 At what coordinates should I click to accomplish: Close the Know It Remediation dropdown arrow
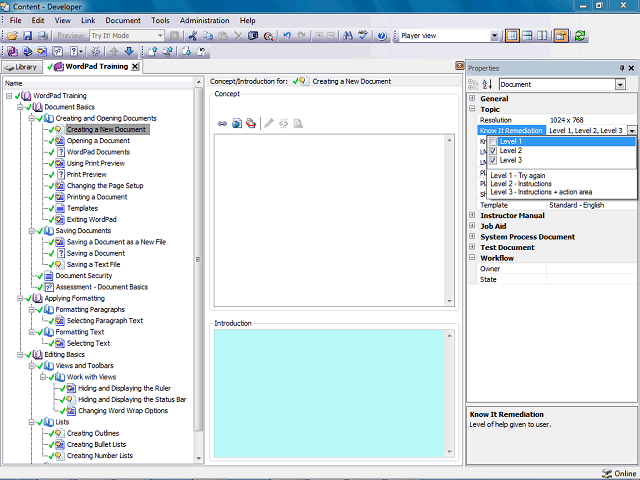632,131
